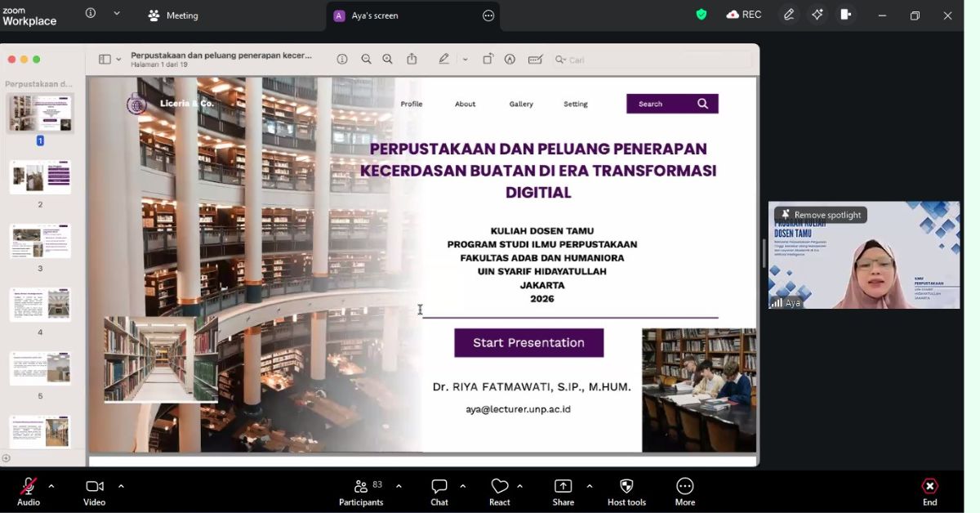
Task: Open the Chat panel
Action: click(439, 492)
